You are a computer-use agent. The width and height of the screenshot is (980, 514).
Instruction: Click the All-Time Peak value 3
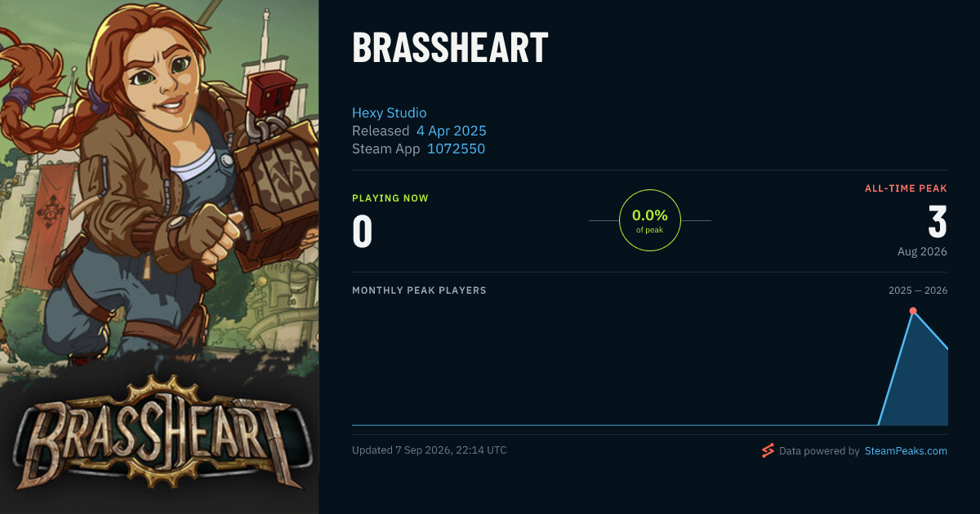[938, 222]
